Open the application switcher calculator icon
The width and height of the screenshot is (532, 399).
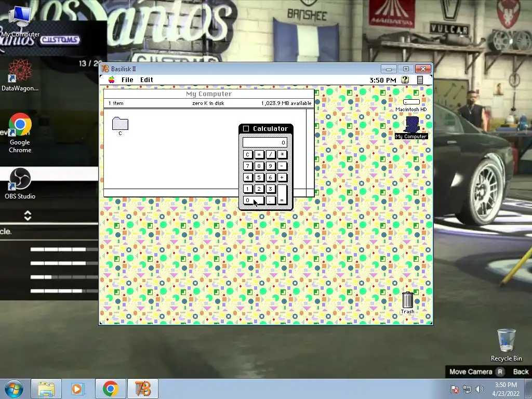point(420,79)
